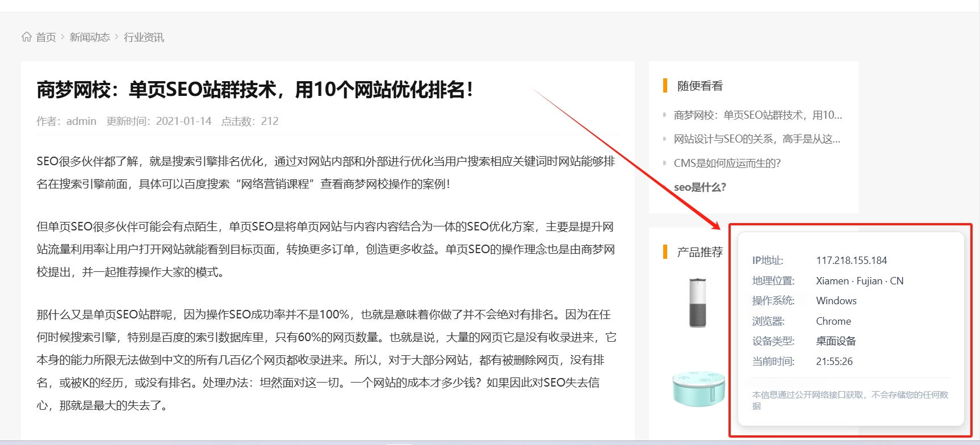Click IP address value 117.218.155.184
This screenshot has height=445, width=980.
pyautogui.click(x=852, y=261)
